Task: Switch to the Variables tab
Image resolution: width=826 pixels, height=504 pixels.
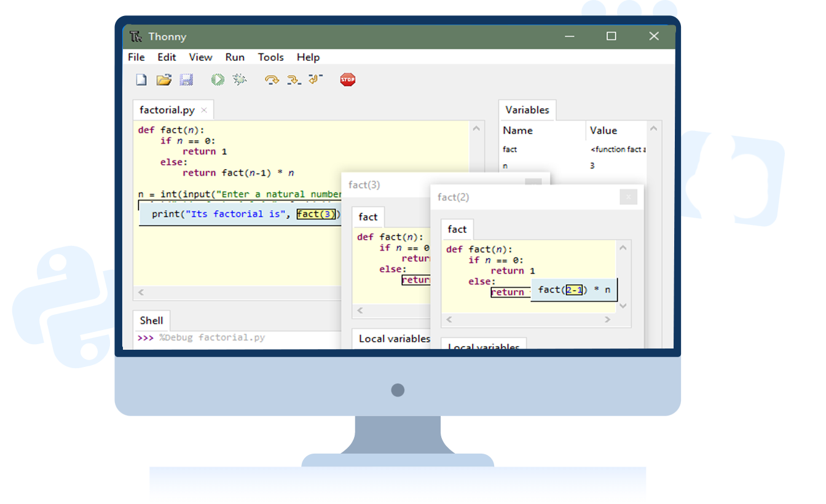Action: [527, 110]
